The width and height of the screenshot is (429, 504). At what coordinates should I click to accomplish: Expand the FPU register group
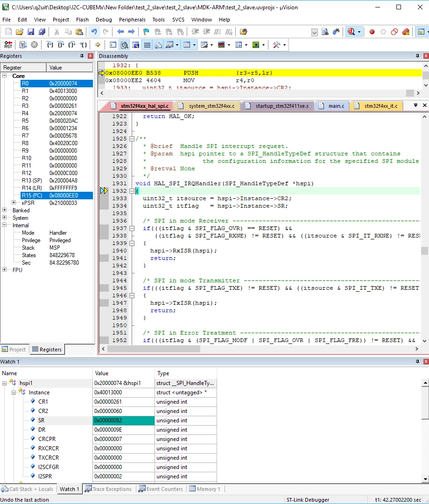coord(5,270)
